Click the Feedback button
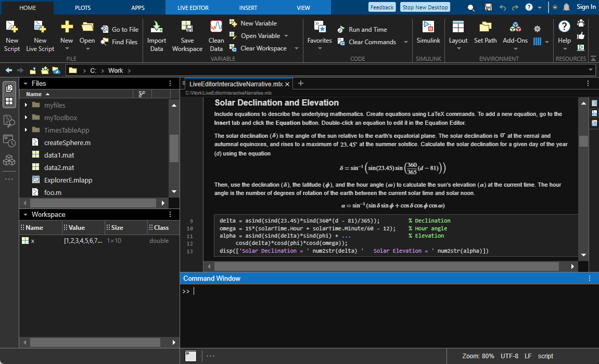The height and width of the screenshot is (364, 599). pos(381,7)
